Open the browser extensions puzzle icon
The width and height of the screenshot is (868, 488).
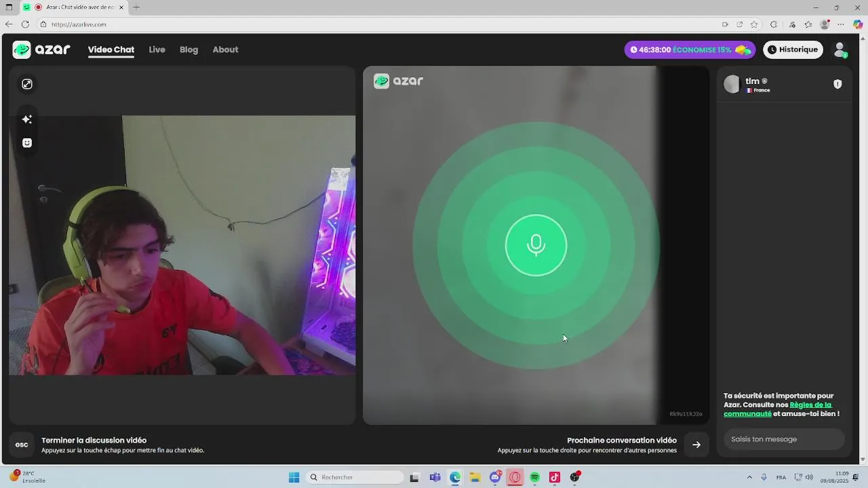click(x=774, y=24)
